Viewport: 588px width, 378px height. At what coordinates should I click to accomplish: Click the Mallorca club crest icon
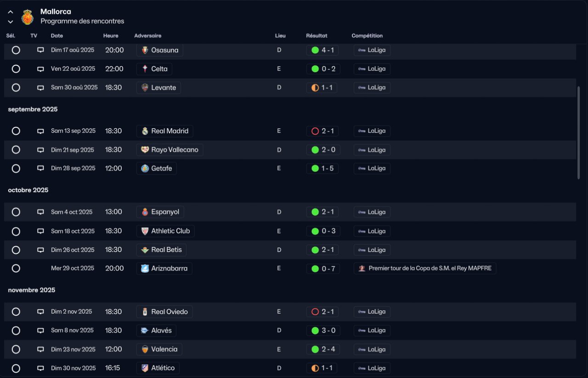click(x=28, y=17)
